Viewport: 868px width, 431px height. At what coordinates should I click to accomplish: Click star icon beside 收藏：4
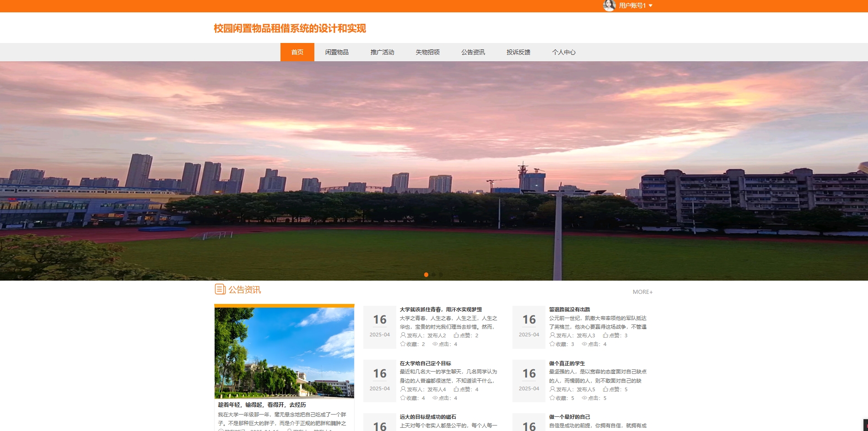403,398
